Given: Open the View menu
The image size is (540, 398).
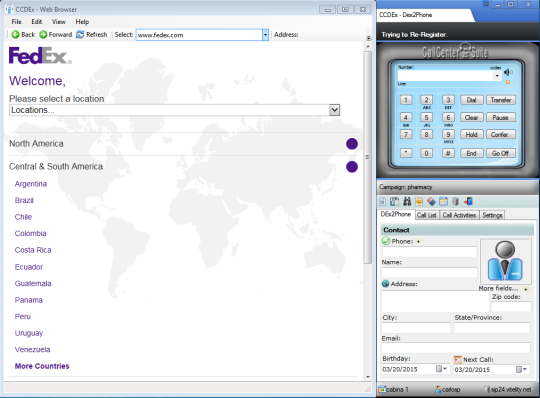Looking at the screenshot, I should tap(59, 22).
